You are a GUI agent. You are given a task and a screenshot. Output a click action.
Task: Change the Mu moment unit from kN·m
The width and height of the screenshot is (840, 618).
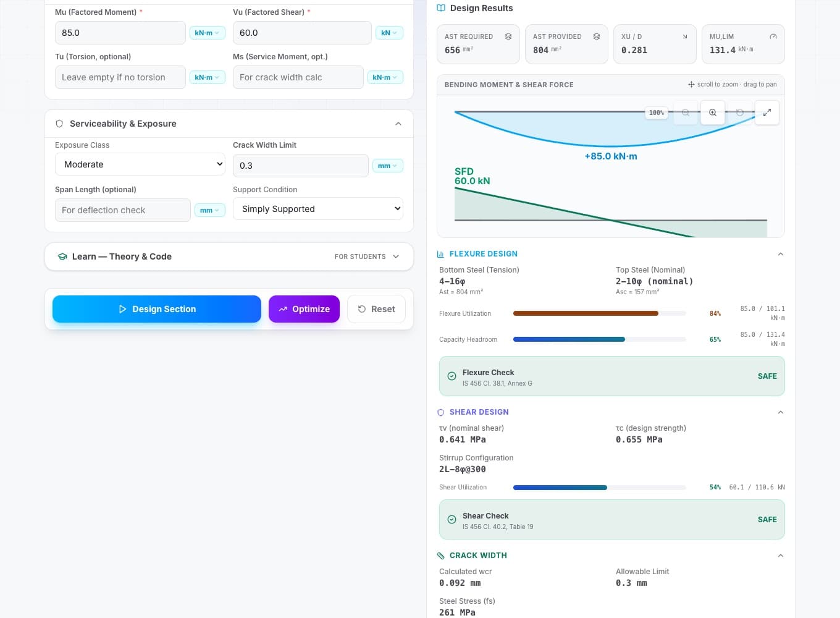click(x=207, y=33)
